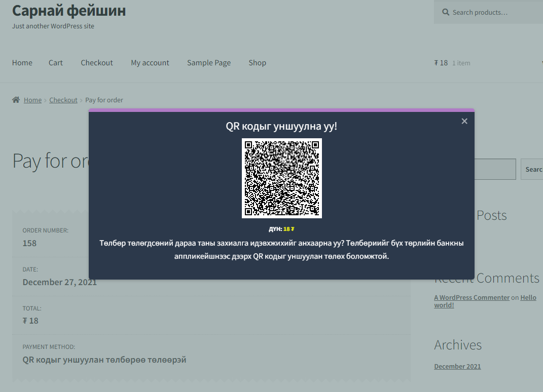The image size is (543, 392).
Task: Open Sample Page in navigation
Action: pos(209,63)
